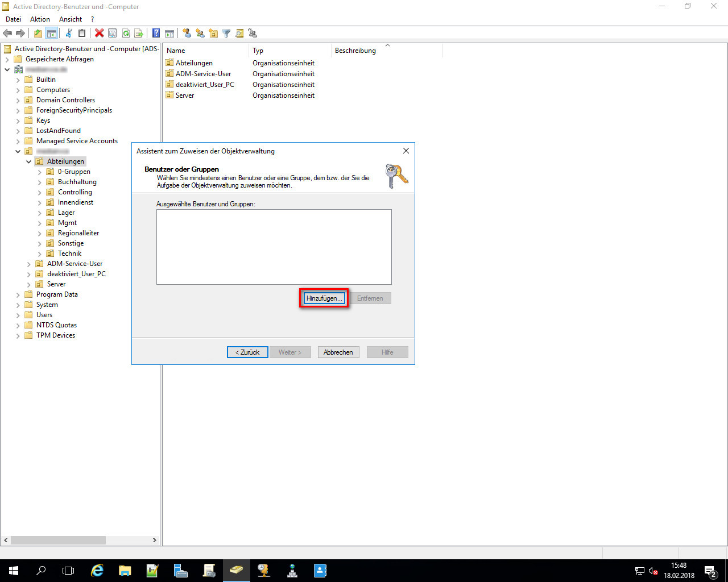Screen dimensions: 728x582
Task: Expand the Domain Controllers node
Action: [x=18, y=101]
